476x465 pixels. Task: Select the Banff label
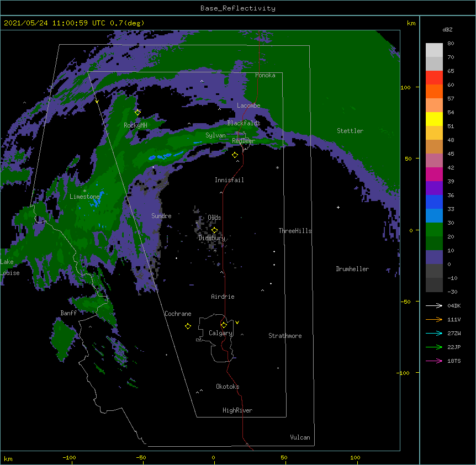click(68, 313)
